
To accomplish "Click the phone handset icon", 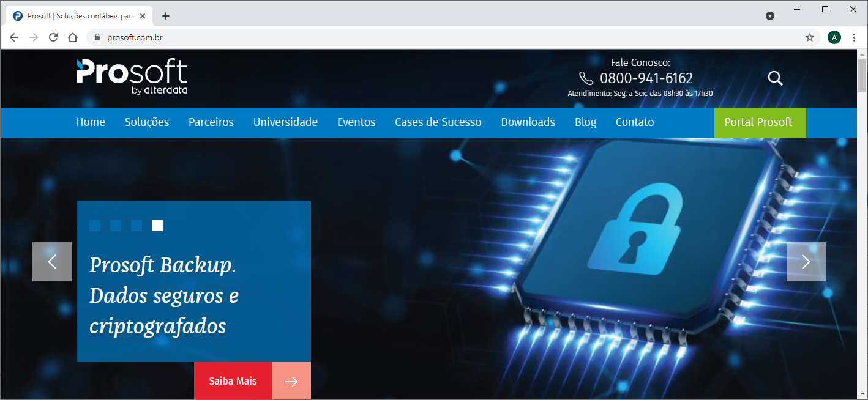I will click(x=586, y=78).
